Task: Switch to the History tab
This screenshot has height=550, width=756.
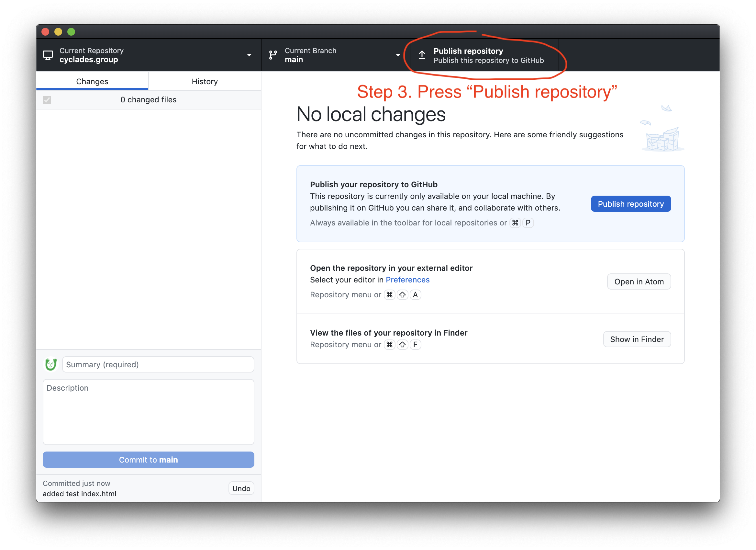Action: [x=205, y=81]
